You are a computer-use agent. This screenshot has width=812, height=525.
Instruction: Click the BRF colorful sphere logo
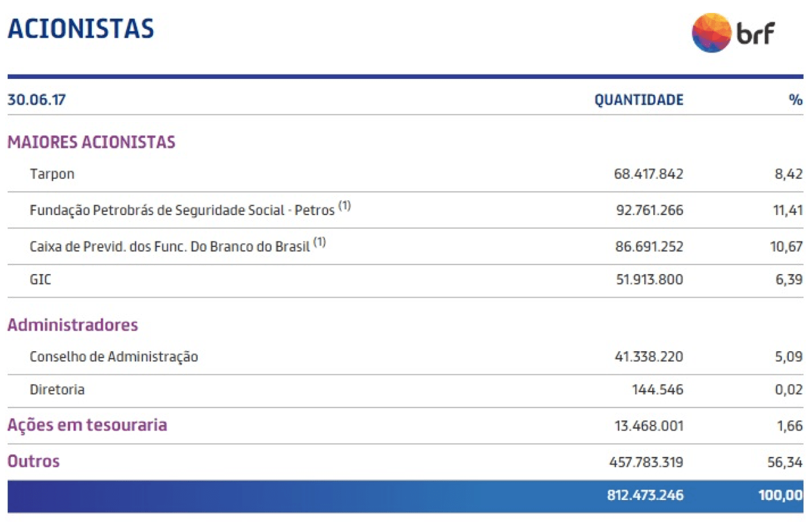click(711, 32)
